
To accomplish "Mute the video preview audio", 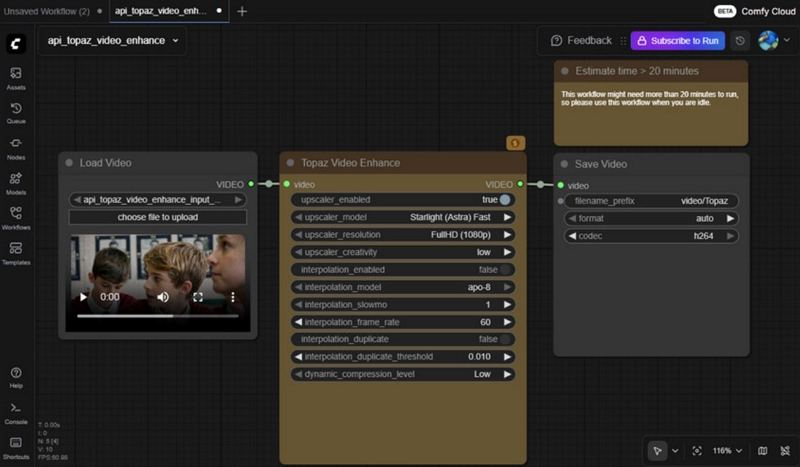I will [x=163, y=297].
